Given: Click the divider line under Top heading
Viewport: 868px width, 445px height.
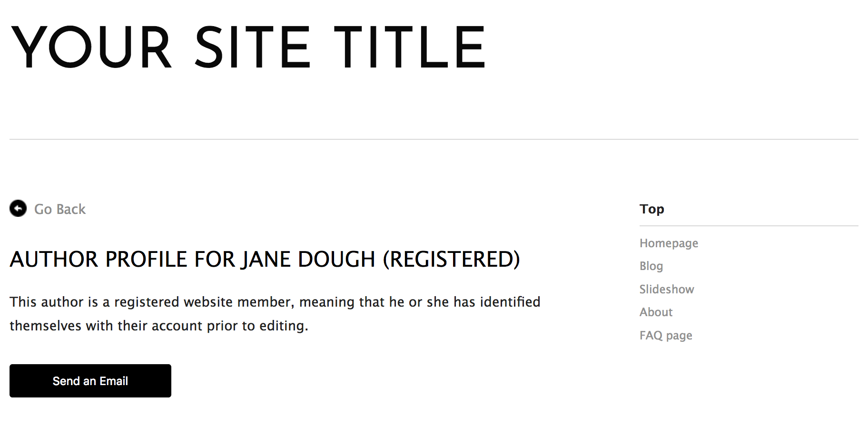Looking at the screenshot, I should (749, 226).
